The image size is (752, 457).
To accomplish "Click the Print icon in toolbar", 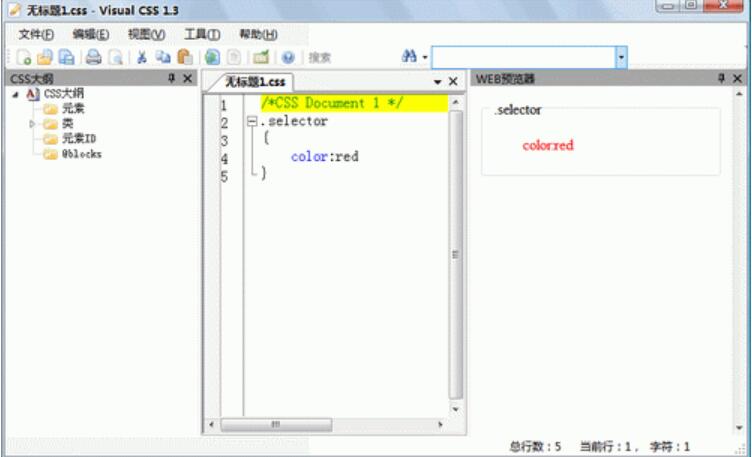I will pos(93,58).
